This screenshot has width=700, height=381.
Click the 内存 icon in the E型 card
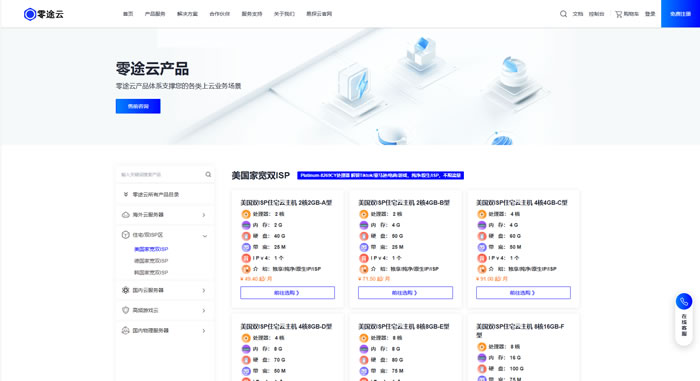click(x=364, y=349)
